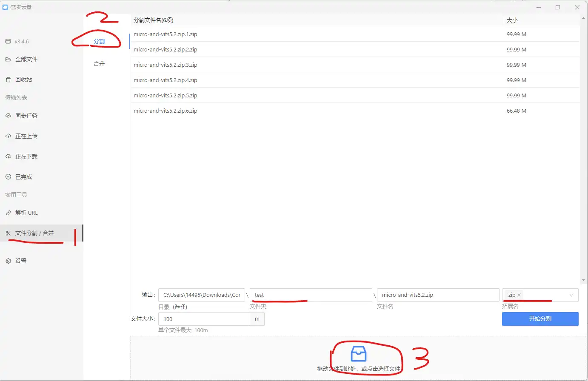Open the file size unit selector m
This screenshot has width=588, height=381.
(x=257, y=319)
